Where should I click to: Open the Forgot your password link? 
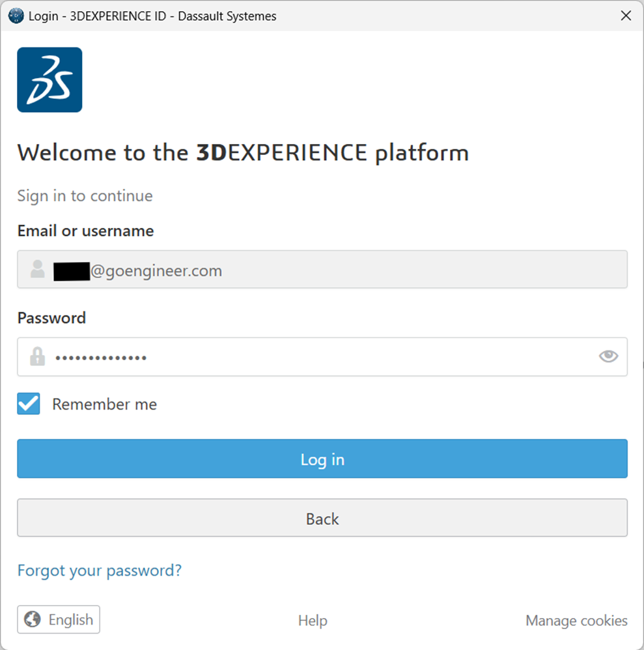pos(99,571)
